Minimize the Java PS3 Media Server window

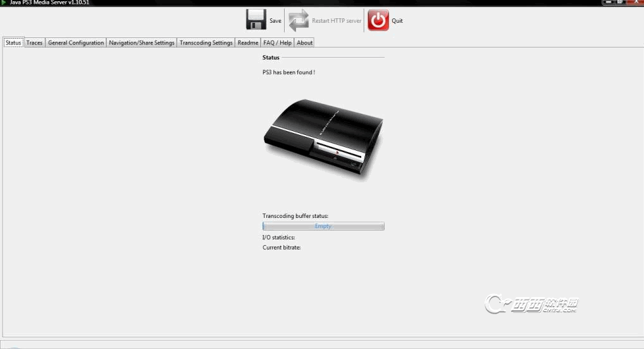[608, 2]
